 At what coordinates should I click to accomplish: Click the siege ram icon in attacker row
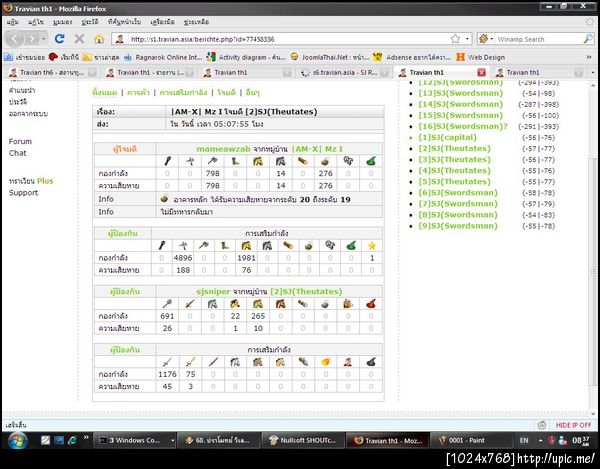303,161
